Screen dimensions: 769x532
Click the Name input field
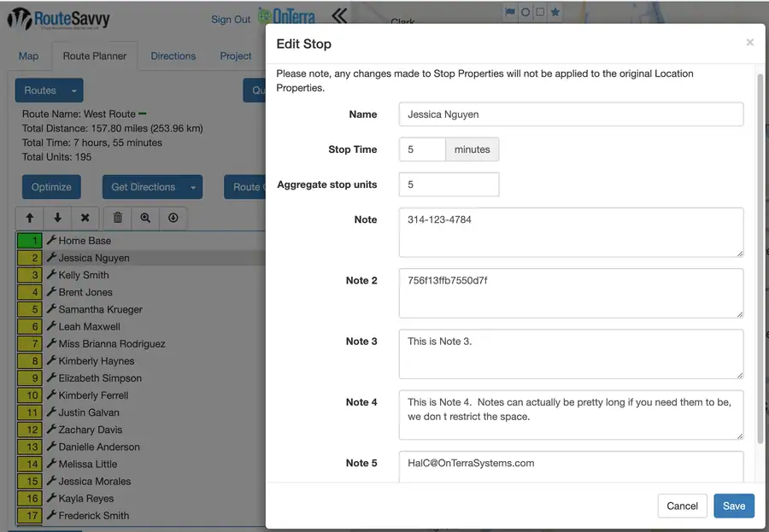[x=571, y=114]
